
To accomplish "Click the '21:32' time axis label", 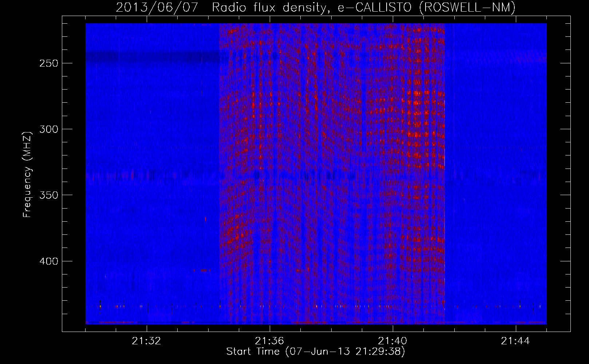I will (147, 341).
